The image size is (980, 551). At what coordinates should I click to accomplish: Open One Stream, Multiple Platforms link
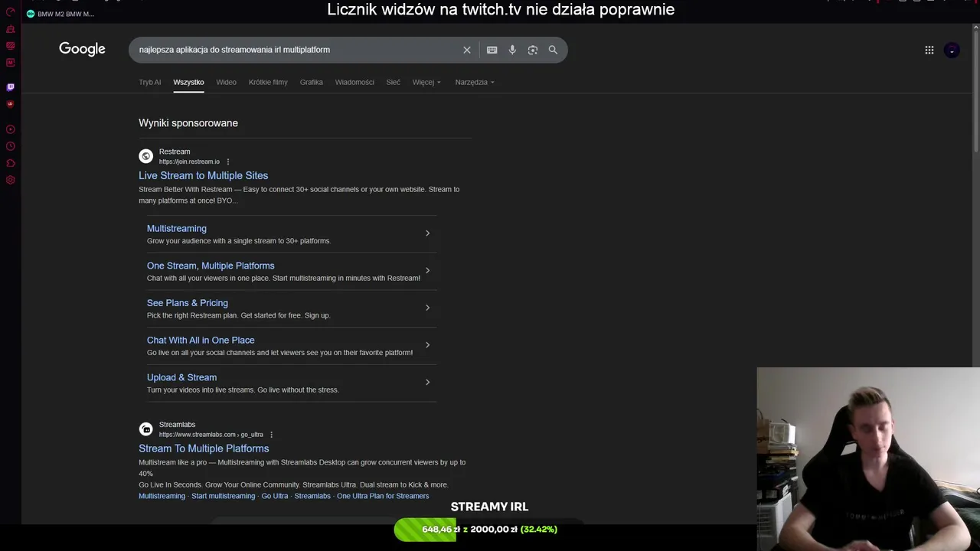pyautogui.click(x=211, y=266)
